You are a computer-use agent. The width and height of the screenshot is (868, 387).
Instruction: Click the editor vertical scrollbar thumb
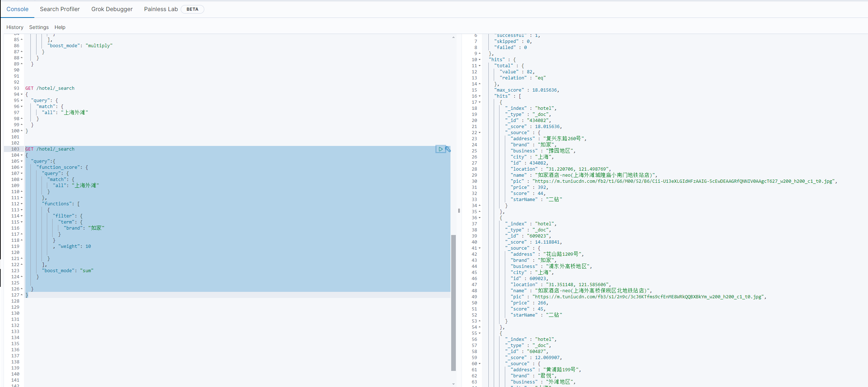(453, 302)
